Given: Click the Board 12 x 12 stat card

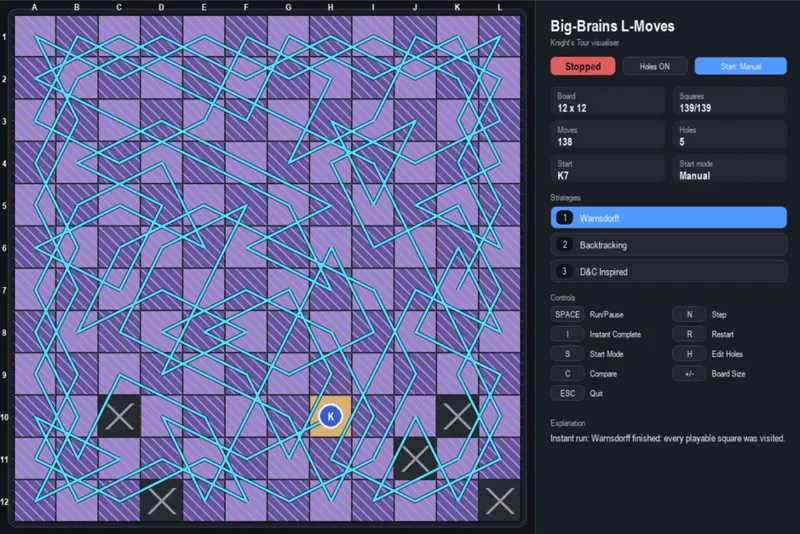Looking at the screenshot, I should [608, 101].
